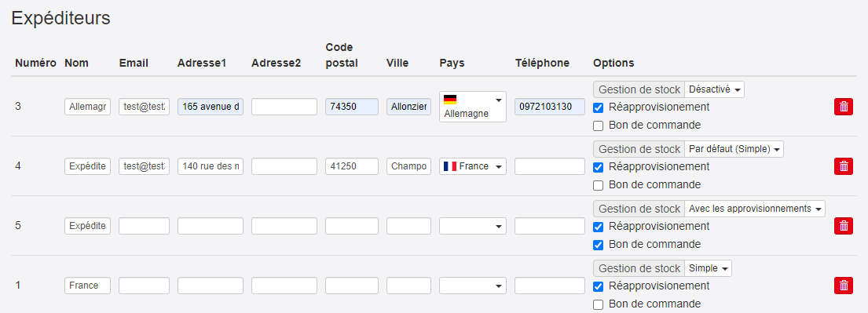The width and height of the screenshot is (868, 313).
Task: Click the phone field containing 0972103130
Action: [x=550, y=107]
